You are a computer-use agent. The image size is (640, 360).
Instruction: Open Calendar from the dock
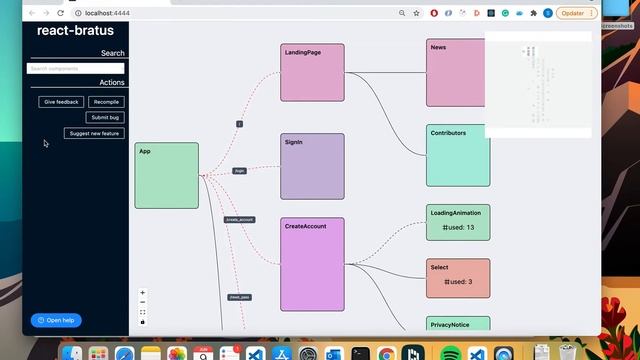[x=203, y=353]
